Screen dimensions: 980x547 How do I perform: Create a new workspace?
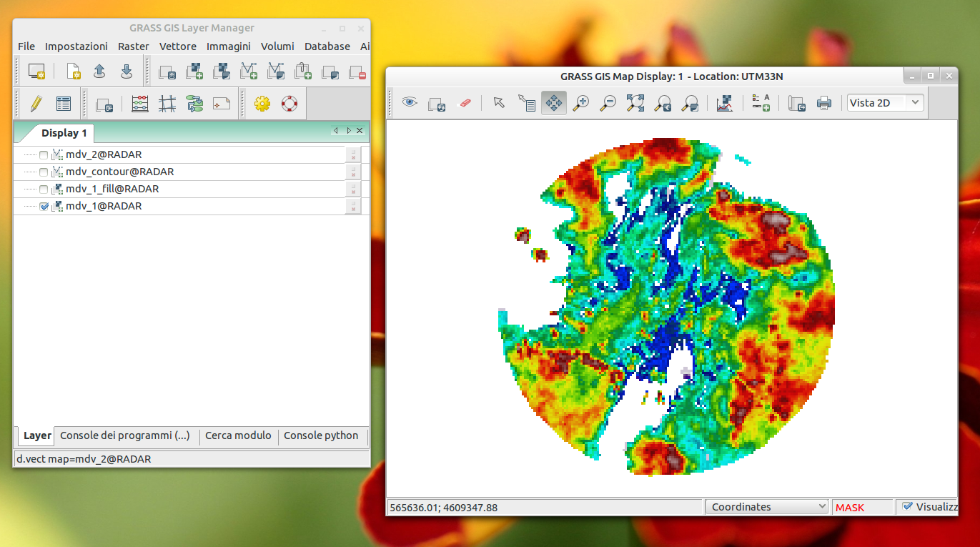click(x=74, y=72)
